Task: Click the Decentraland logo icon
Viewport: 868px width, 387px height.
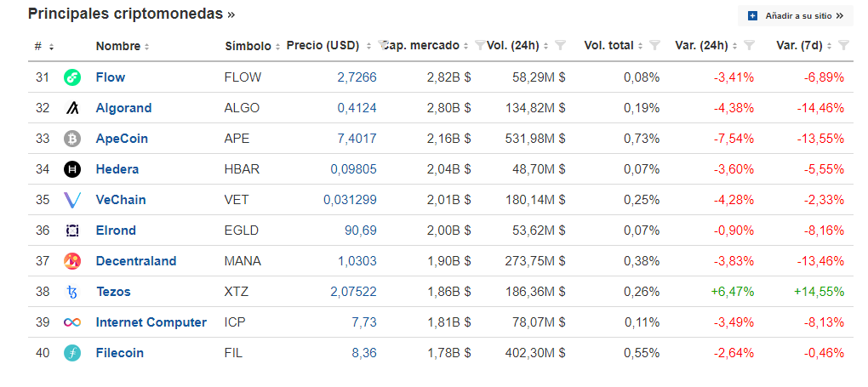Action: [72, 261]
